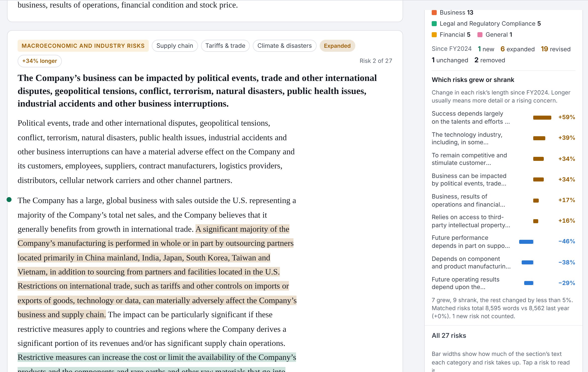Click the orange Business category swatch
The image size is (588, 372).
(434, 13)
